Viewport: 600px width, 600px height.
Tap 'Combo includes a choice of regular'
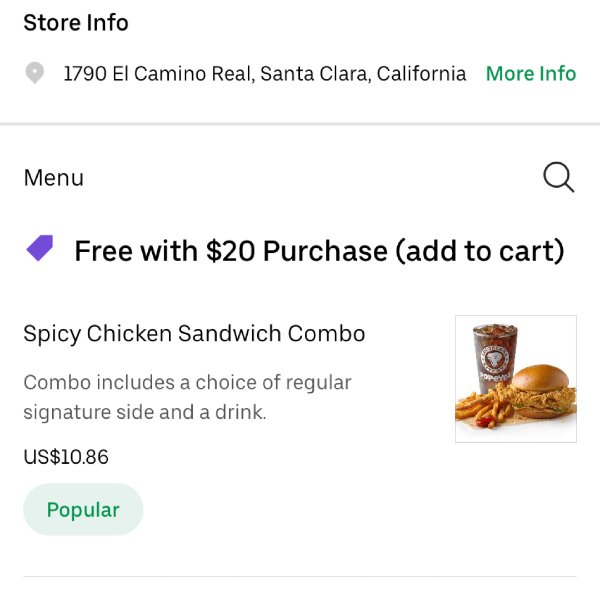pos(188,382)
